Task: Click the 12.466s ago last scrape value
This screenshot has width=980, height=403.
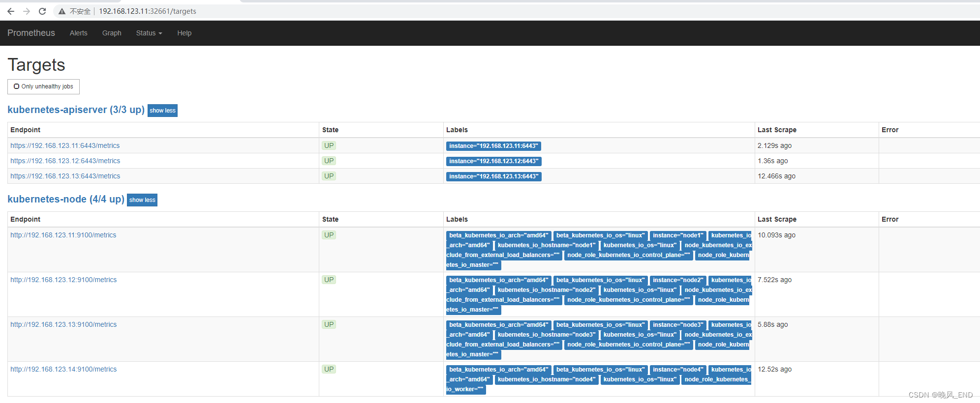Action: coord(776,176)
